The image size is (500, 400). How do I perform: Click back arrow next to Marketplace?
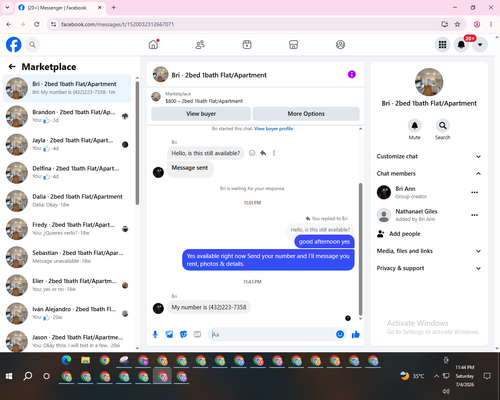click(x=12, y=67)
